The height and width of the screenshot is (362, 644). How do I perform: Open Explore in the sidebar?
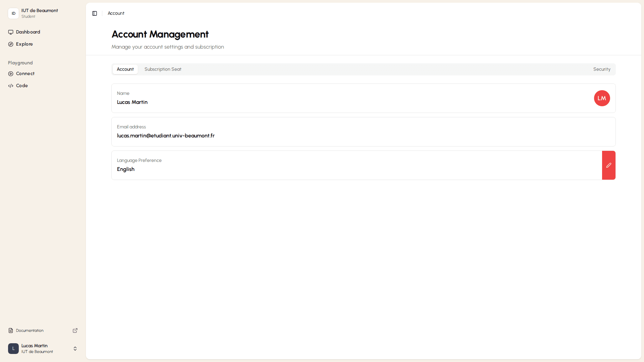tap(43, 44)
